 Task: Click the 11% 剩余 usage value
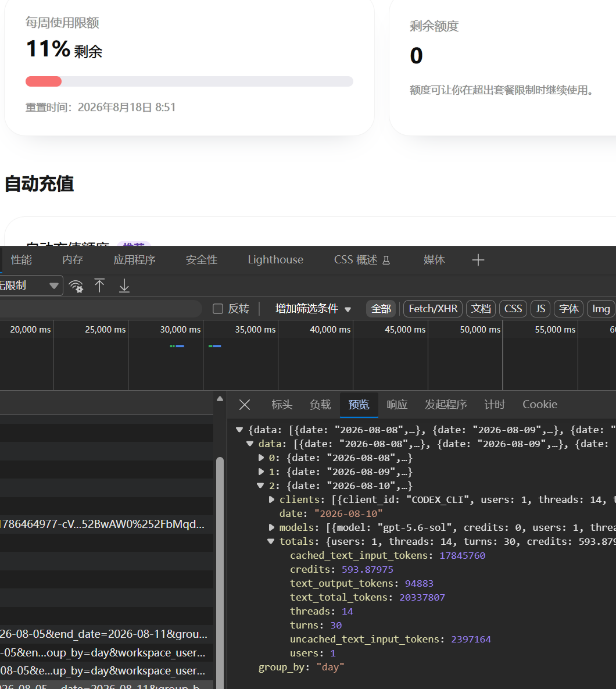click(64, 49)
